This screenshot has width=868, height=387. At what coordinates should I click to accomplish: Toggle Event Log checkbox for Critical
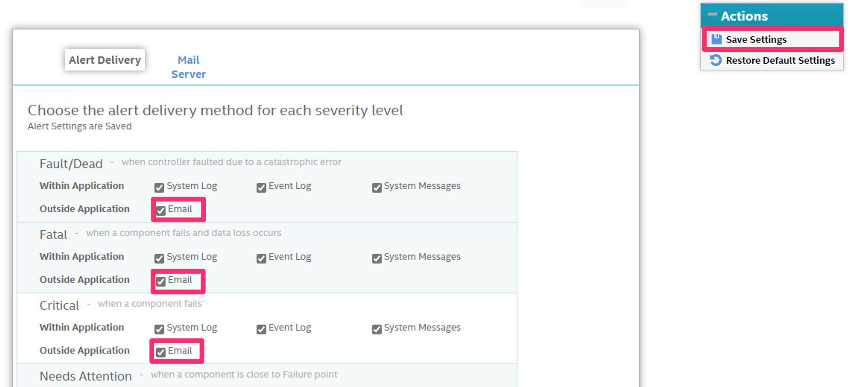coord(261,329)
